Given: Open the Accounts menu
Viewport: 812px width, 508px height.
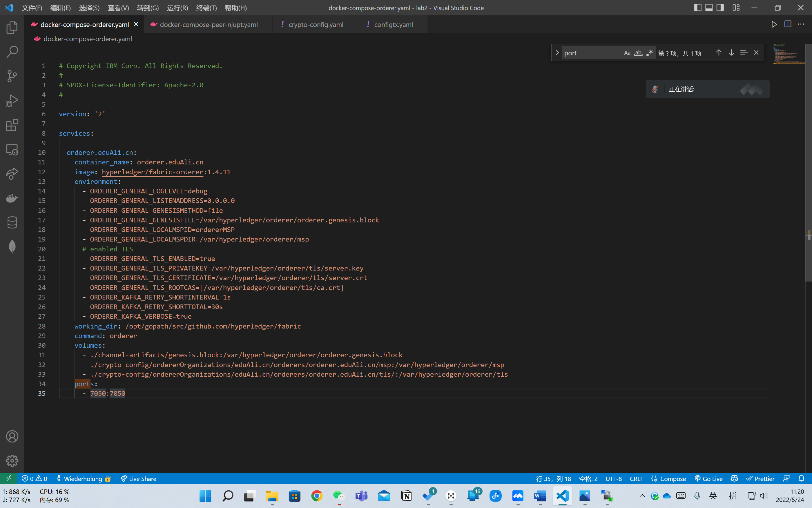Looking at the screenshot, I should [x=12, y=436].
